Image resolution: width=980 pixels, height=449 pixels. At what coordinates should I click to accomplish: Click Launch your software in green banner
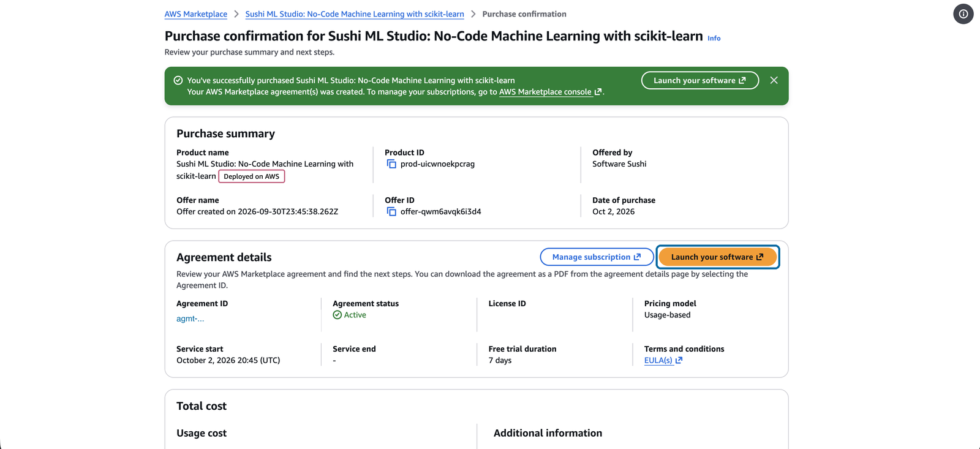[x=700, y=80]
